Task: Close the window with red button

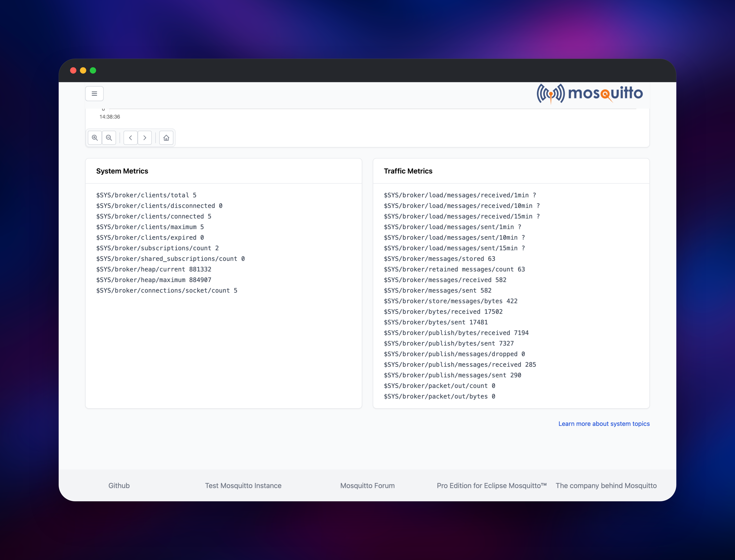Action: pyautogui.click(x=73, y=70)
